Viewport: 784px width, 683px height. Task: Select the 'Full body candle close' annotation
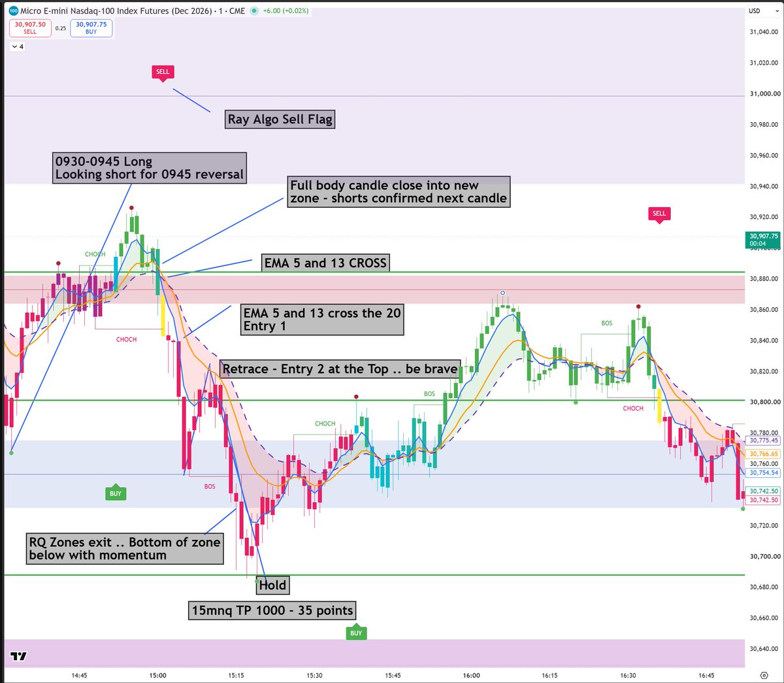[399, 192]
